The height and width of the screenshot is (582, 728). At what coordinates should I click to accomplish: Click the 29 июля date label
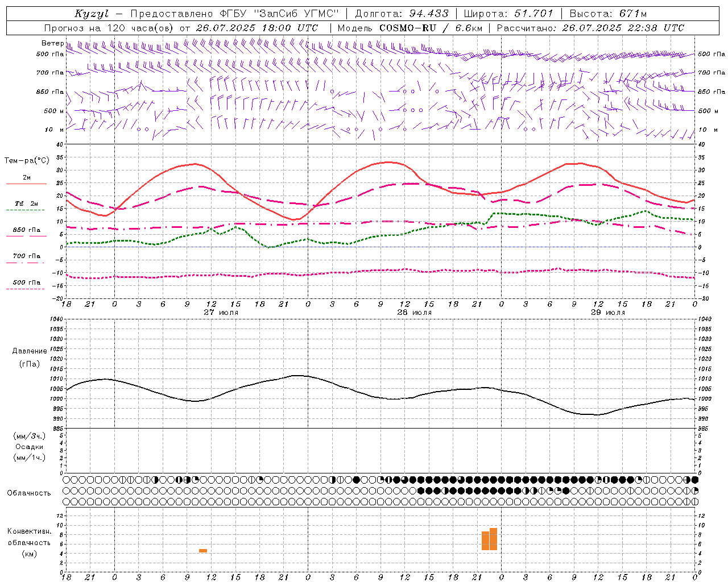[607, 313]
